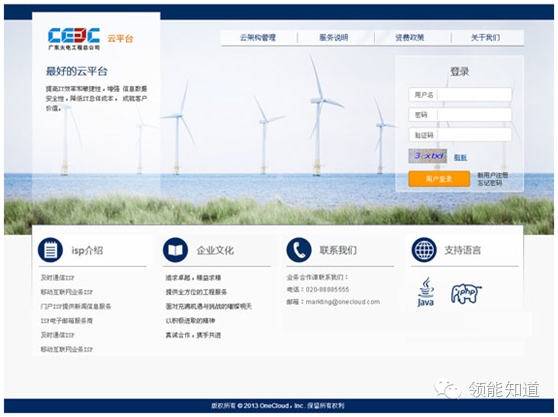This screenshot has width=558, height=417.
Task: Open the marketing@onecloud.com email link
Action: click(x=343, y=302)
